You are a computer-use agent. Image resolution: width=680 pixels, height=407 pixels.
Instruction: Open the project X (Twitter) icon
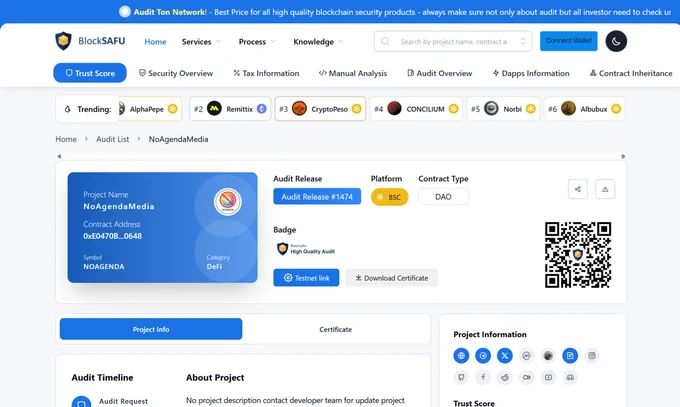pos(505,356)
